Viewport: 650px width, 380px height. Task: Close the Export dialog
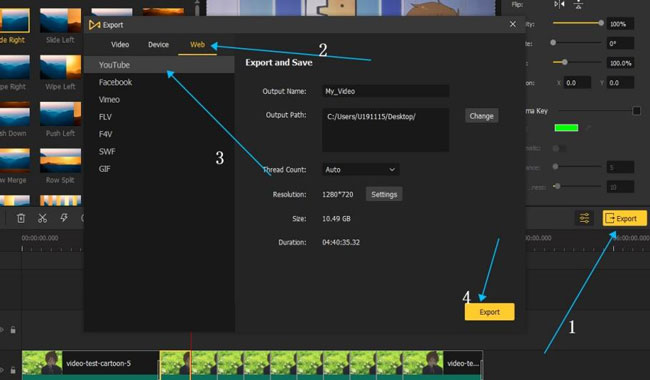click(x=513, y=24)
